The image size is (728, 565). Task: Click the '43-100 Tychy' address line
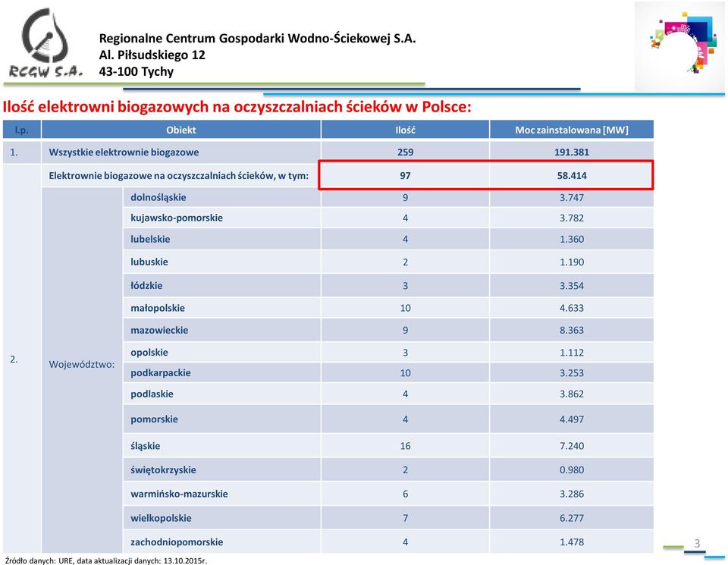tap(136, 72)
